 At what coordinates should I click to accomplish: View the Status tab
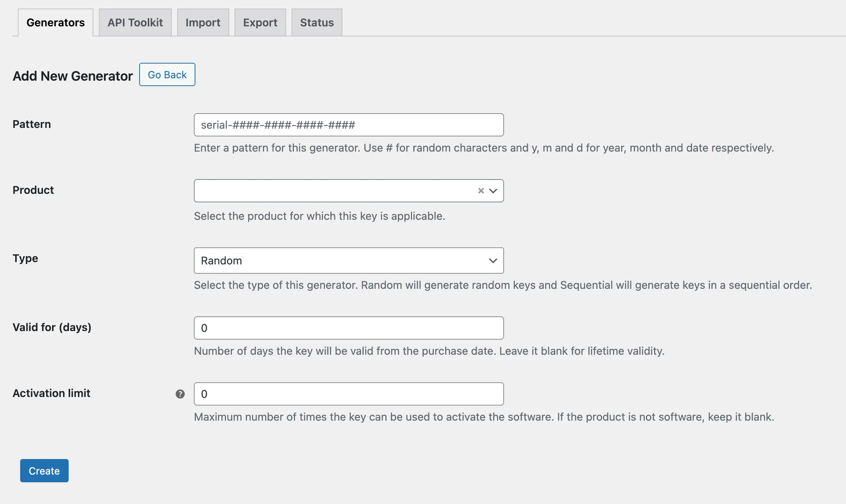(x=317, y=22)
